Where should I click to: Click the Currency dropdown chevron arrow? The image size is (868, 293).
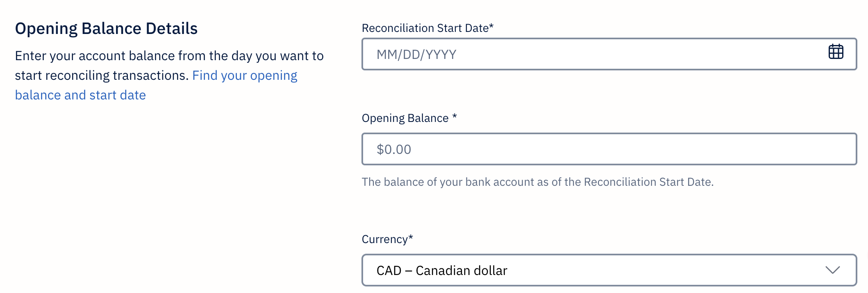(832, 270)
